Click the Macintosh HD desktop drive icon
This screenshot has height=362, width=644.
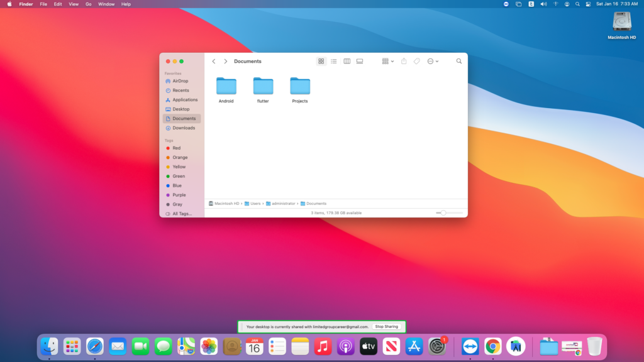(x=622, y=25)
